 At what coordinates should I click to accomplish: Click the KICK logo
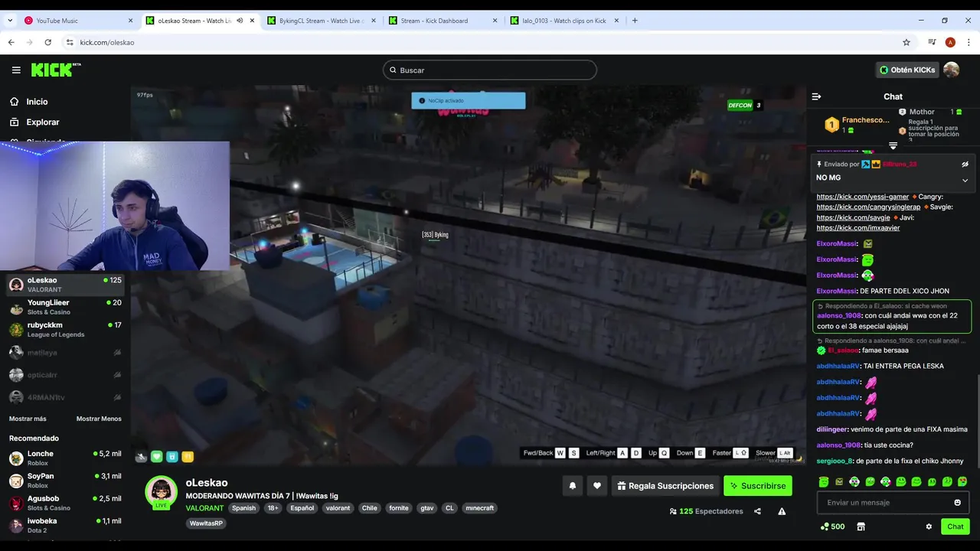pyautogui.click(x=56, y=70)
